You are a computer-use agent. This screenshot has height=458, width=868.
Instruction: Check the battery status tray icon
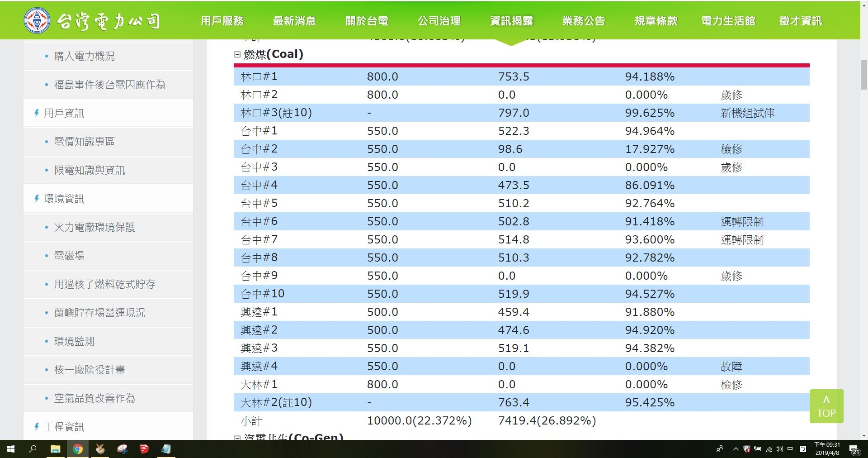(758, 449)
